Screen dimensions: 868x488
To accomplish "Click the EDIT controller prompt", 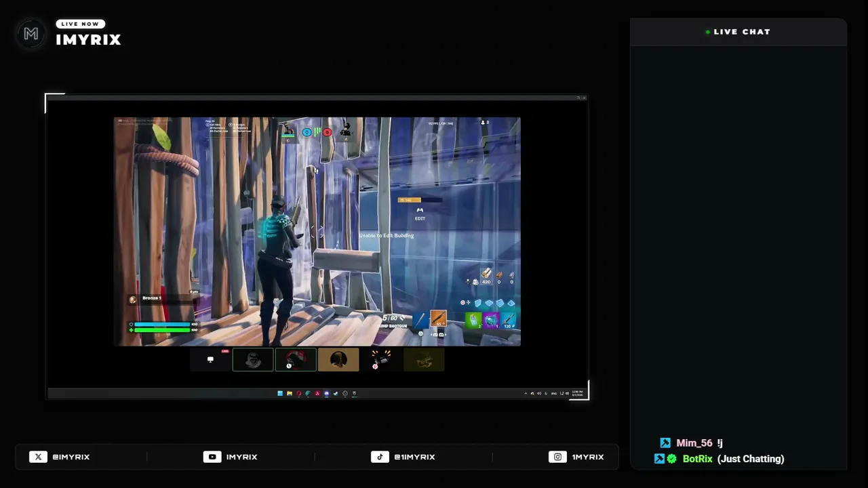I will [x=420, y=214].
